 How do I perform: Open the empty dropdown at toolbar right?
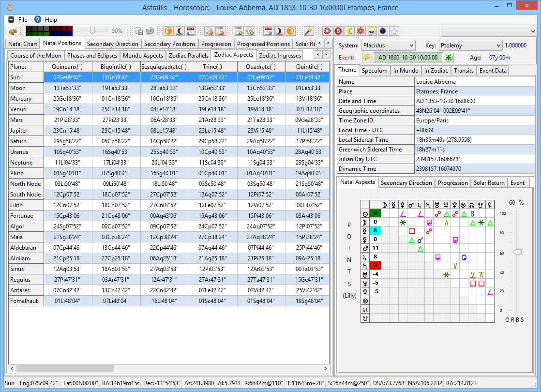tap(489, 31)
